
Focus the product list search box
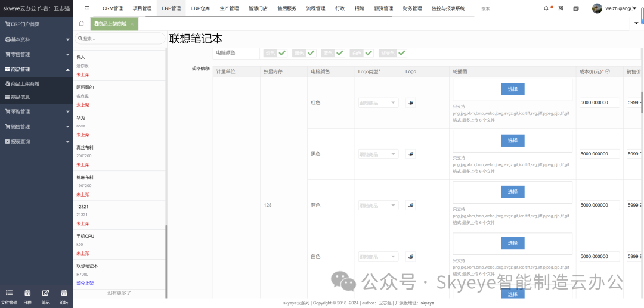pyautogui.click(x=119, y=38)
